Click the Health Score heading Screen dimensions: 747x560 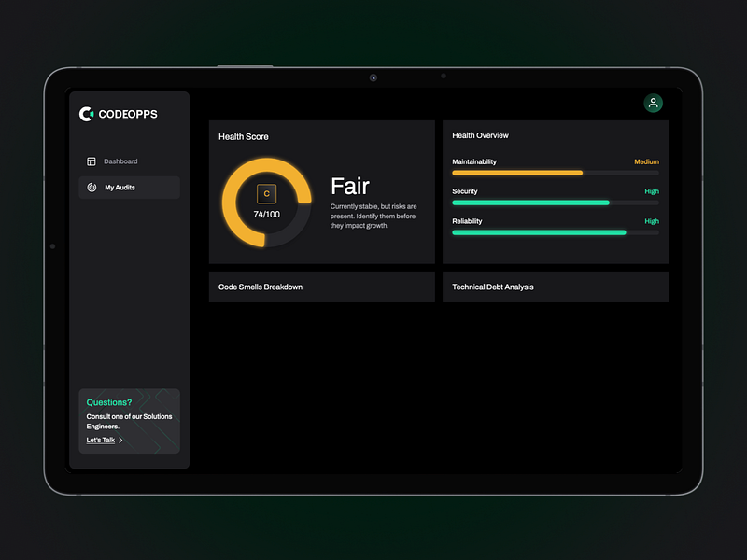[x=244, y=136]
